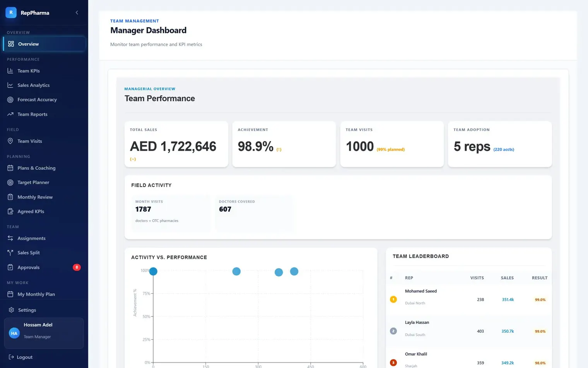Click the Sales Analytics line chart icon

(x=10, y=85)
